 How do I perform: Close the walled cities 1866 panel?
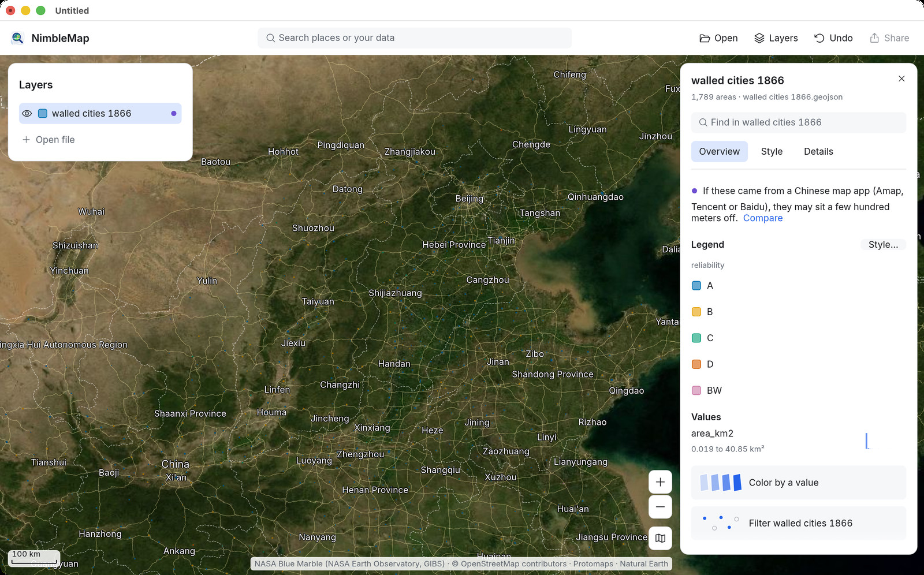point(901,79)
